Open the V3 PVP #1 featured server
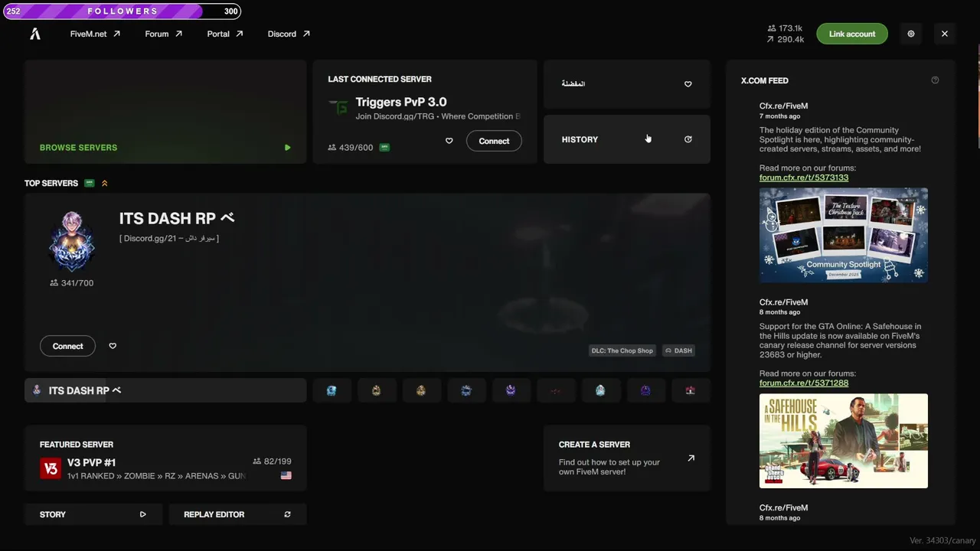Image resolution: width=980 pixels, height=551 pixels. click(x=165, y=458)
